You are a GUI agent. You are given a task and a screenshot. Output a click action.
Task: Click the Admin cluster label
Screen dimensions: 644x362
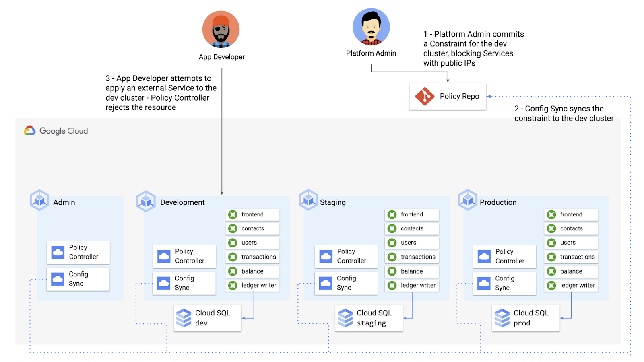[x=64, y=202]
